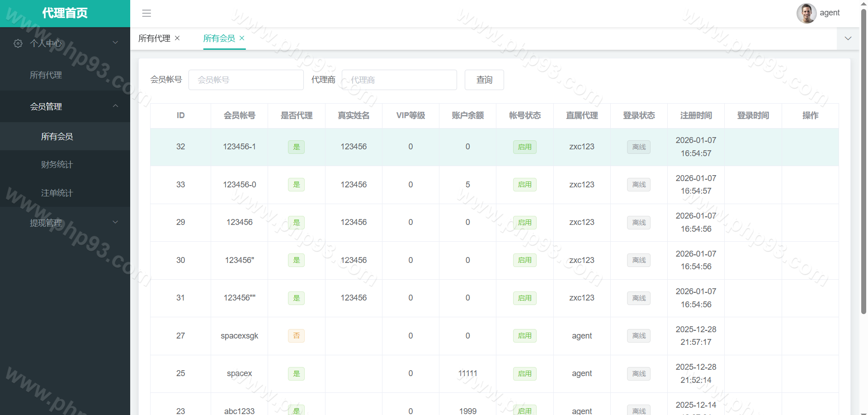Close the 所有会员 tab
Viewport: 868px width, 415px height.
click(242, 38)
